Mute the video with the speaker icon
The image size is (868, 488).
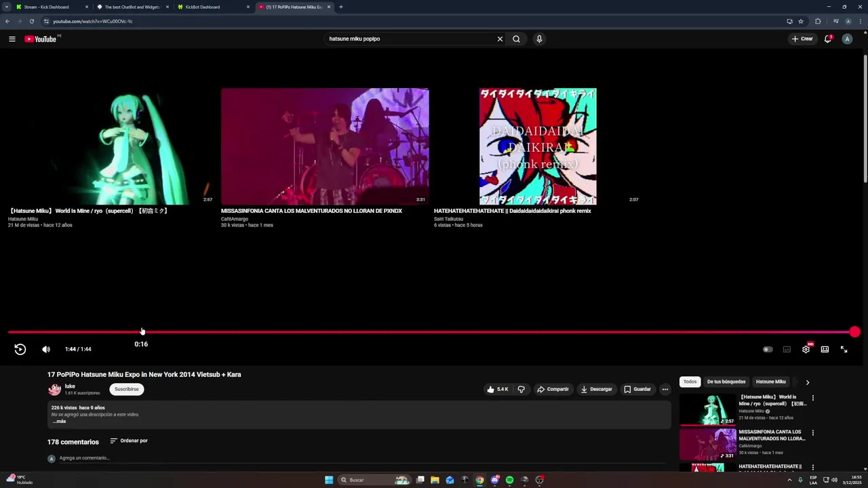pos(46,349)
